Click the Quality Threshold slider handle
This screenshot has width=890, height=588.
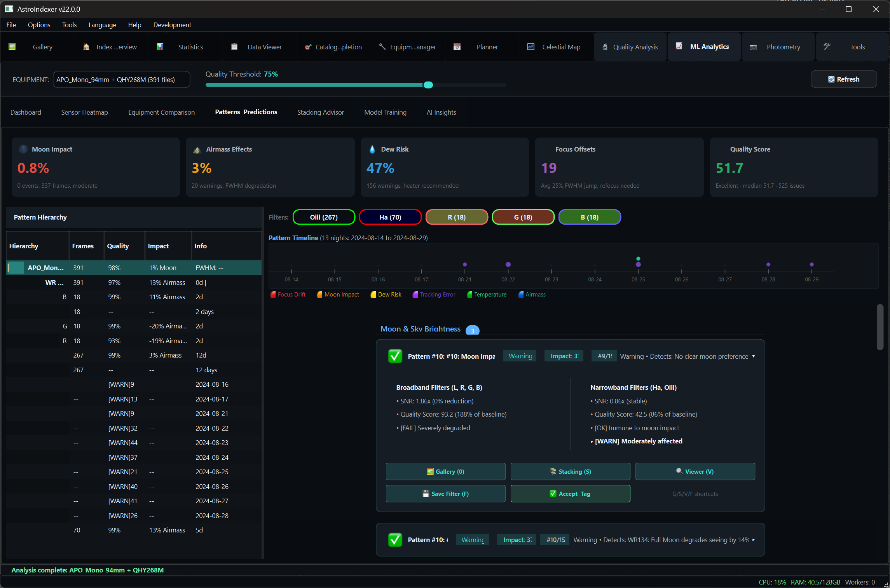click(x=428, y=85)
